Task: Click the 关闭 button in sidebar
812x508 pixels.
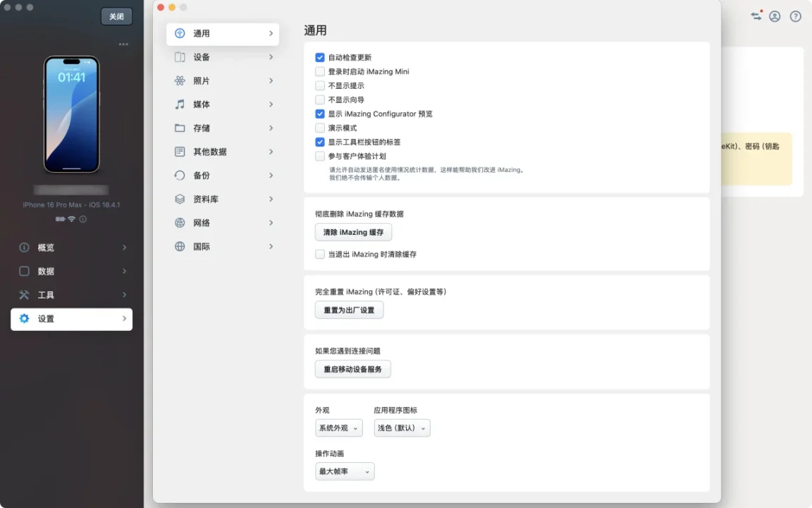Action: [116, 17]
